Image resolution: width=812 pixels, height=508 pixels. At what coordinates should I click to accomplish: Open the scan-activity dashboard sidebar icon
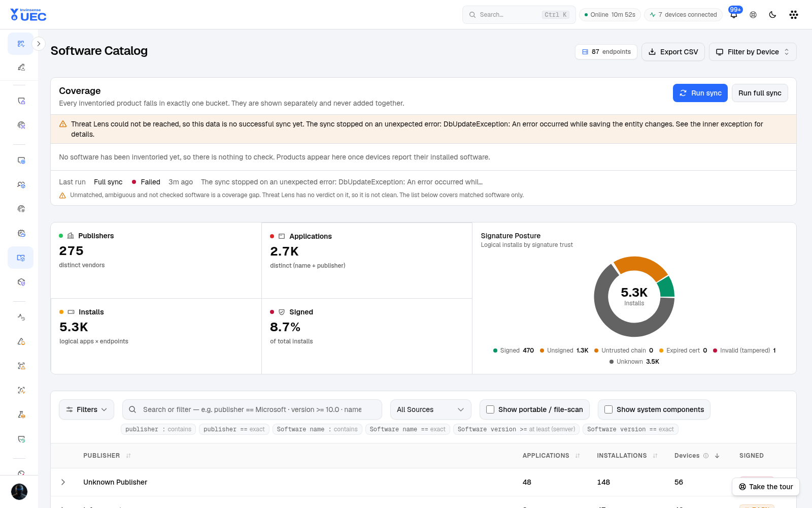click(x=21, y=44)
